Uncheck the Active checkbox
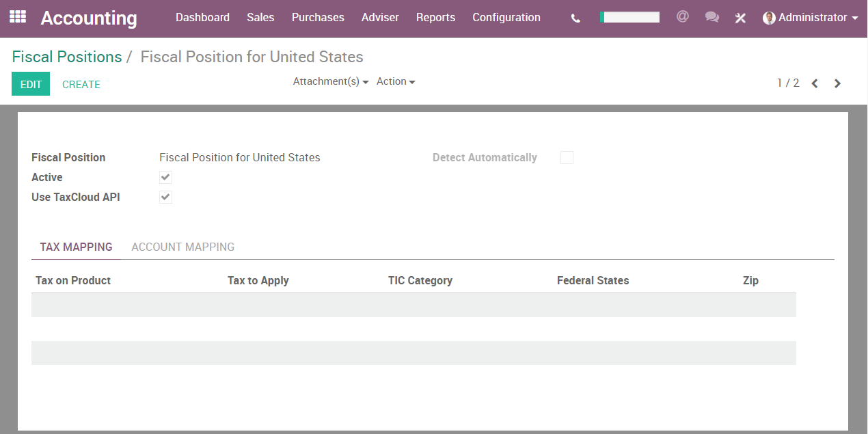868x434 pixels. click(x=165, y=177)
